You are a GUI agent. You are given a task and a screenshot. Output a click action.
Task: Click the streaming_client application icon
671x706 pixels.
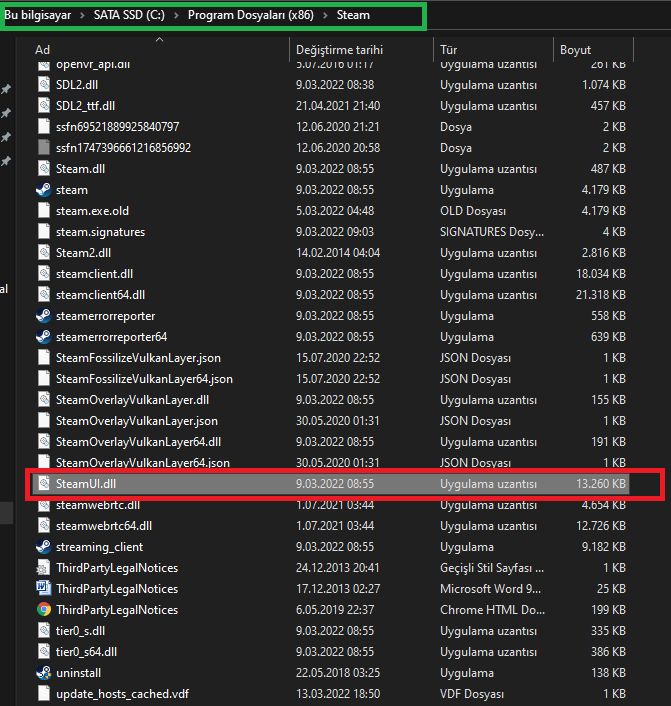click(44, 547)
